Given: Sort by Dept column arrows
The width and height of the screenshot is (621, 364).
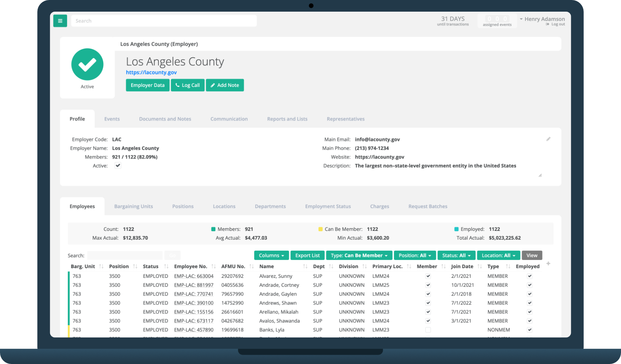Looking at the screenshot, I should (x=331, y=267).
